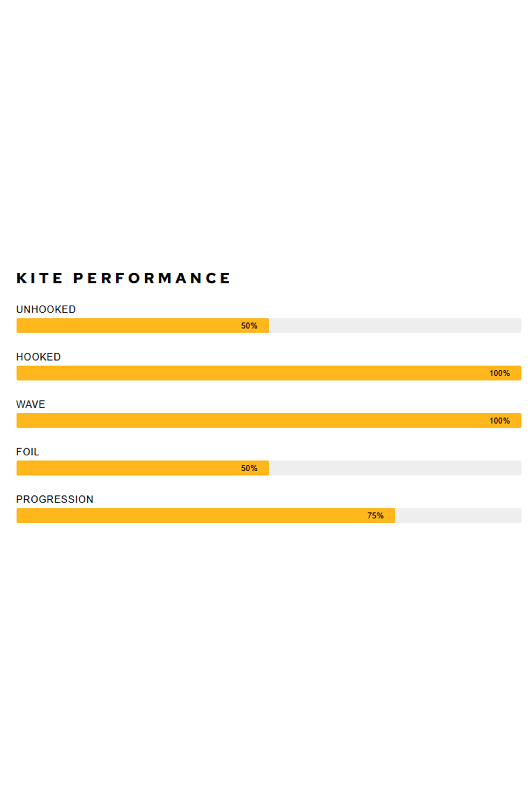The height and width of the screenshot is (798, 532).
Task: Click the yellow Hooked performance bar
Action: point(238,373)
